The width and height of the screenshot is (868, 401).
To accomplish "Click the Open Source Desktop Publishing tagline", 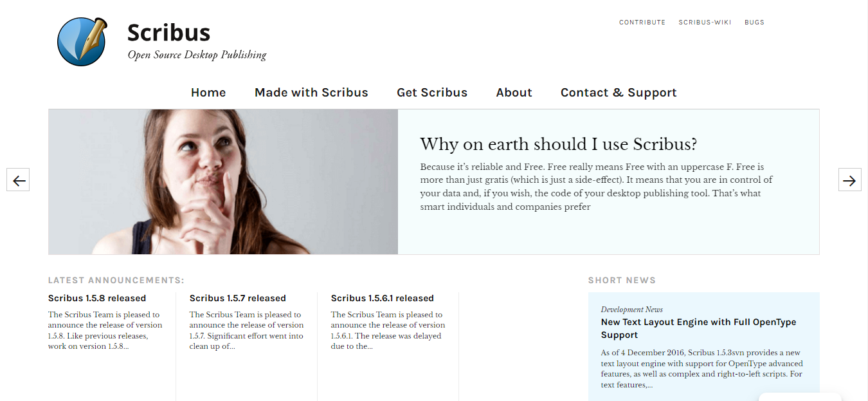I will click(197, 55).
